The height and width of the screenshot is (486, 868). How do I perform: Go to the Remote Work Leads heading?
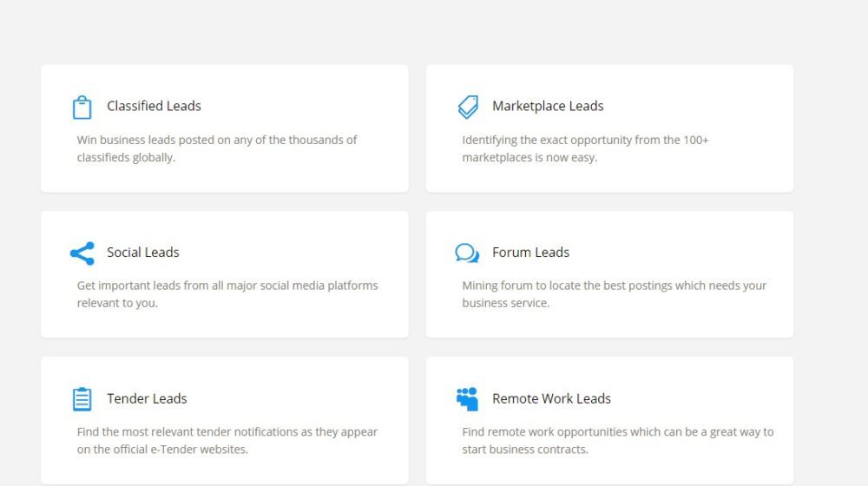pyautogui.click(x=551, y=398)
